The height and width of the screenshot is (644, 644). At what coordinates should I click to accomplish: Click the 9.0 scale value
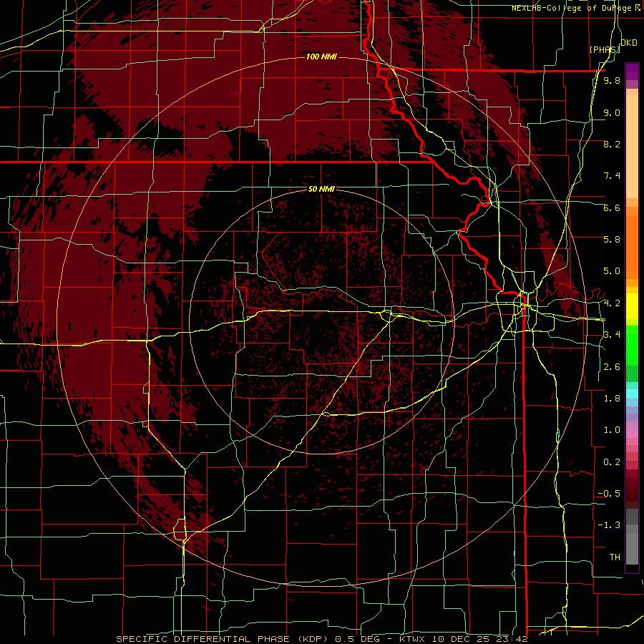pos(612,112)
